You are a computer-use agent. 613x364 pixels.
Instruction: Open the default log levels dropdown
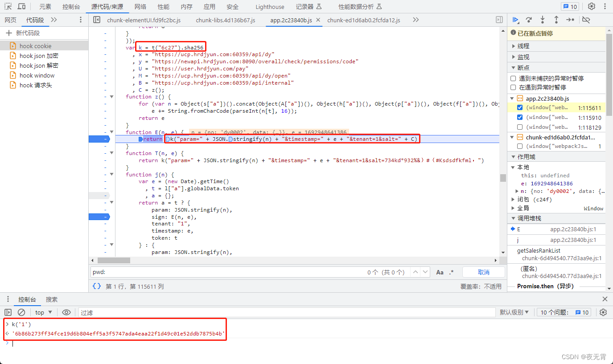click(514, 312)
